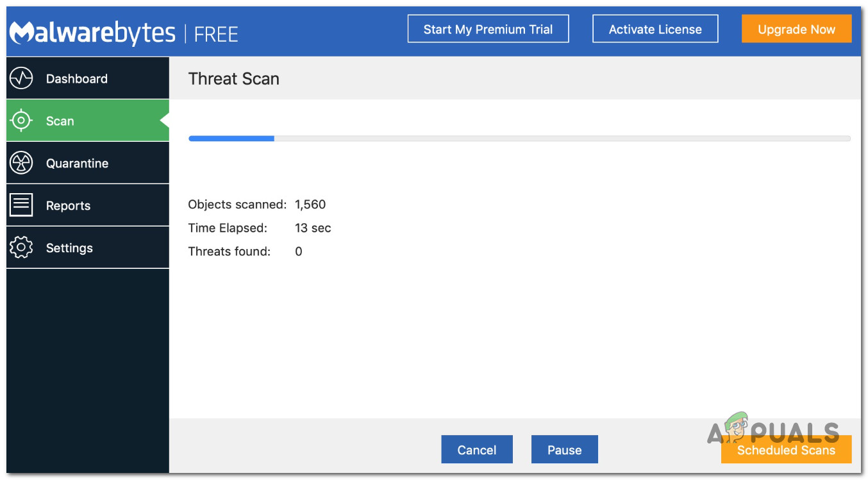
Task: Pause the current threat scan
Action: (x=564, y=450)
